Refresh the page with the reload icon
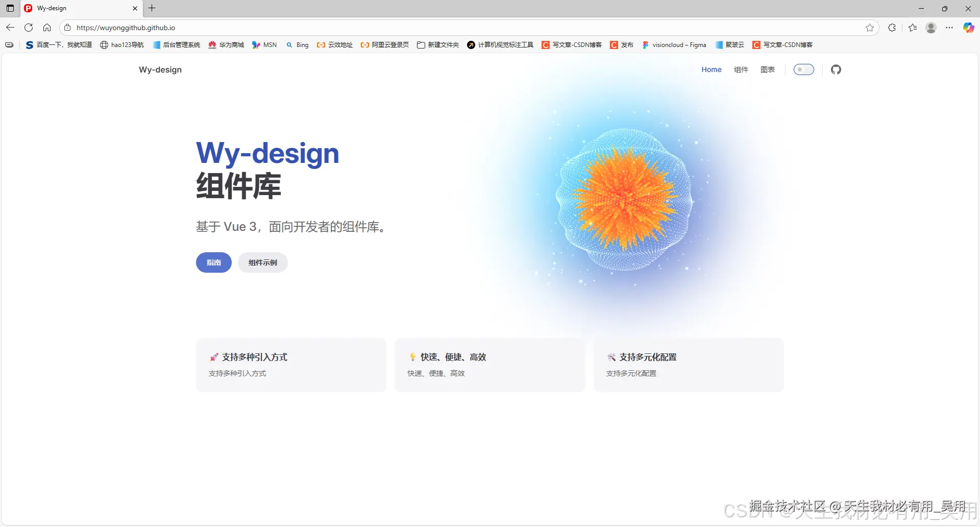The width and height of the screenshot is (980, 527). pyautogui.click(x=29, y=28)
